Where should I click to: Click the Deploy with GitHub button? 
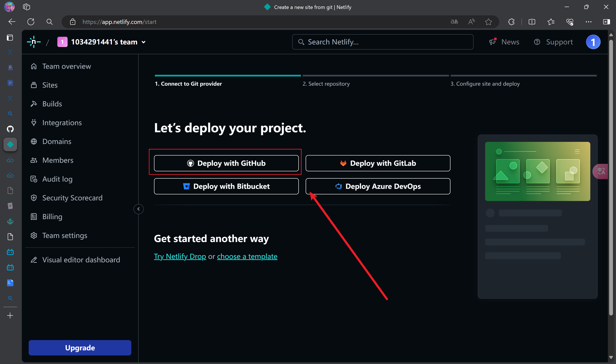pos(226,163)
